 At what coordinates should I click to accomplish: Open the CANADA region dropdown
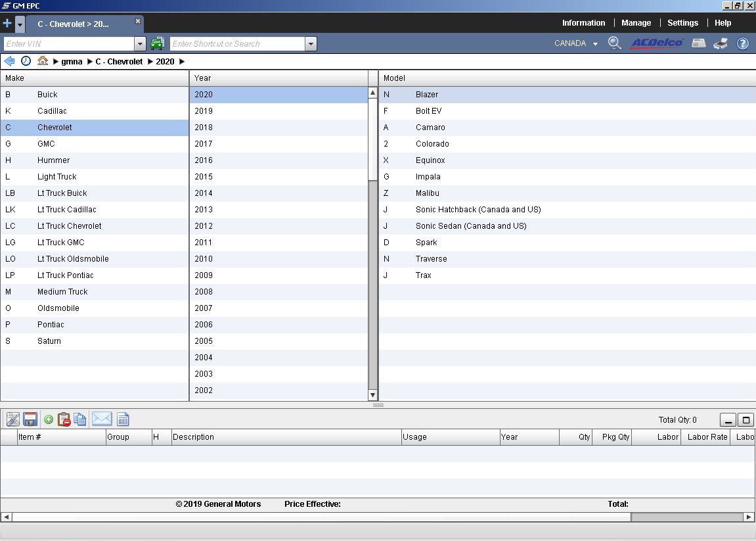pyautogui.click(x=575, y=43)
